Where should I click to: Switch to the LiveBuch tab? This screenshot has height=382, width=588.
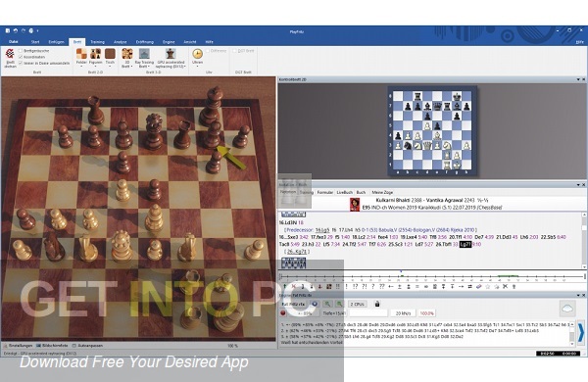pos(344,192)
